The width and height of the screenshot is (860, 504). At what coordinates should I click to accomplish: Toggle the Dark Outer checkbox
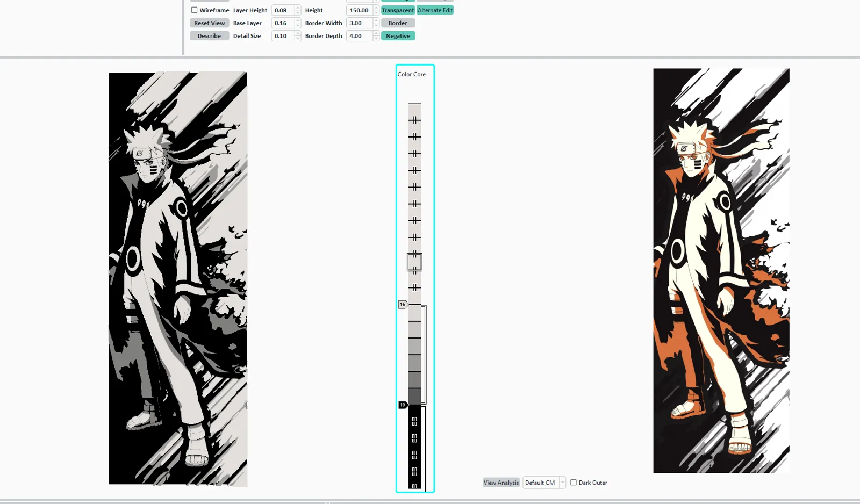(574, 483)
